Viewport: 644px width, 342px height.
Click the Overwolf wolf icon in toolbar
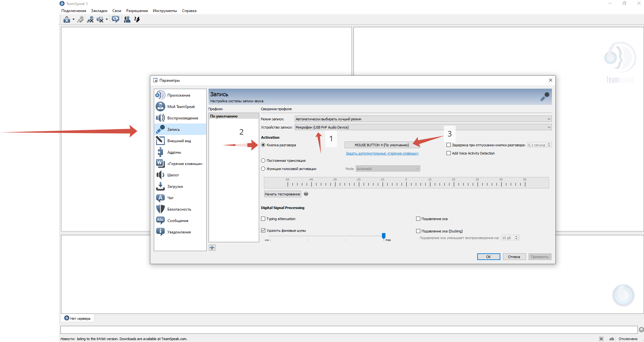tap(137, 19)
